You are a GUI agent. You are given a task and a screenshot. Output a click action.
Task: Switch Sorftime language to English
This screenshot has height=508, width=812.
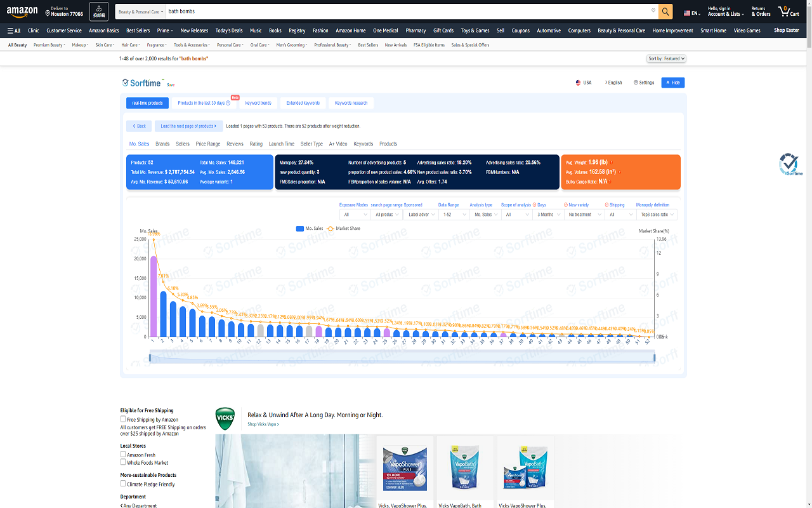[613, 83]
